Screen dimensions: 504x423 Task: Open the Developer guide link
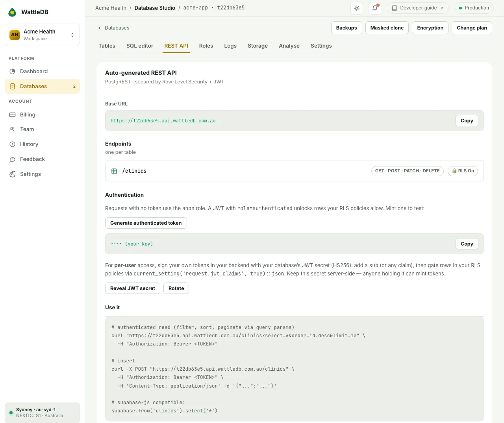pyautogui.click(x=418, y=8)
